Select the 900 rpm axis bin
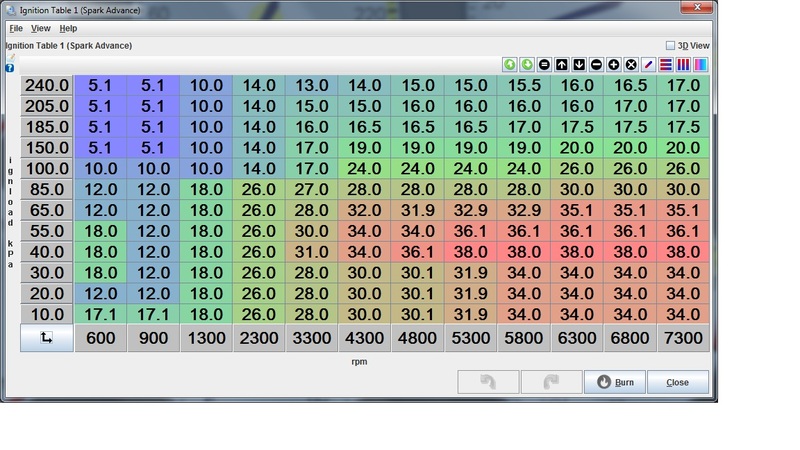Image resolution: width=800 pixels, height=450 pixels. 154,338
